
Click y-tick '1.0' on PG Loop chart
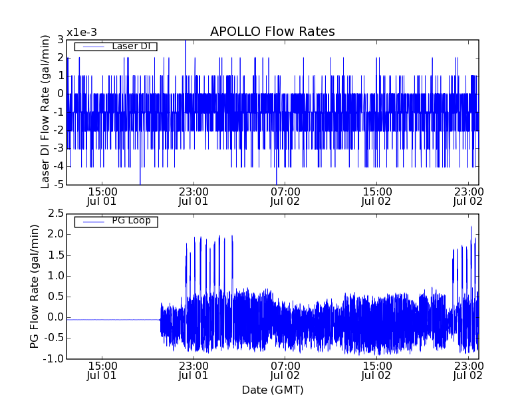56,276
